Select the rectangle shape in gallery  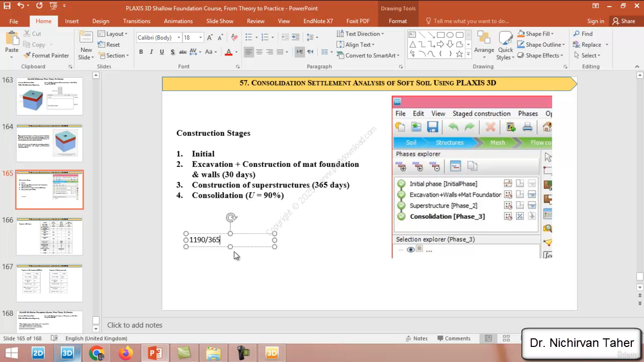click(441, 35)
